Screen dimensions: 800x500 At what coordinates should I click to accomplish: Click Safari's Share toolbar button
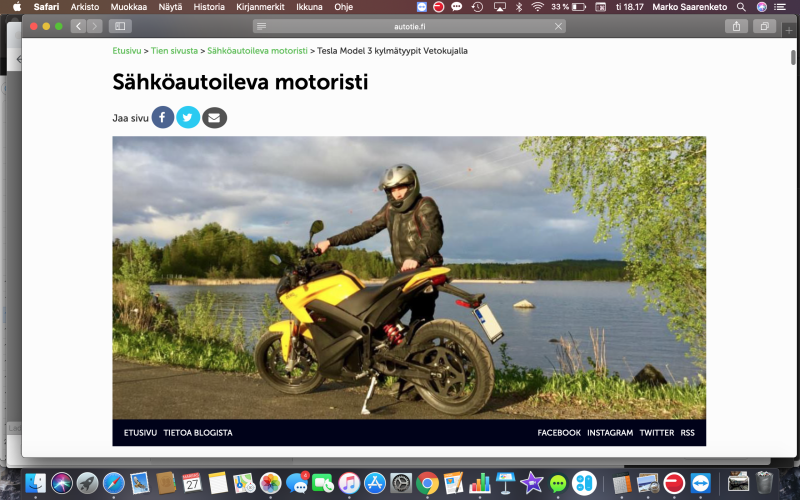pyautogui.click(x=736, y=26)
